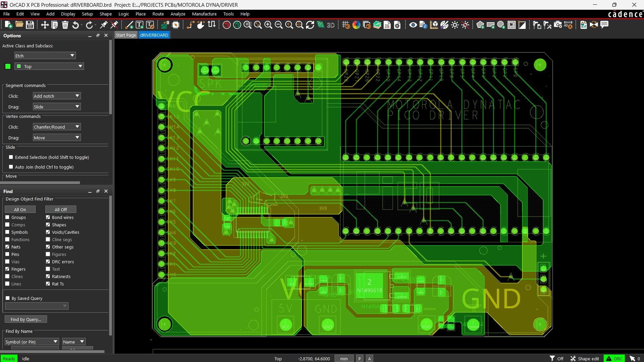This screenshot has width=644, height=362.
Task: Click the Zoom Out magnifier icon
Action: click(x=278, y=25)
